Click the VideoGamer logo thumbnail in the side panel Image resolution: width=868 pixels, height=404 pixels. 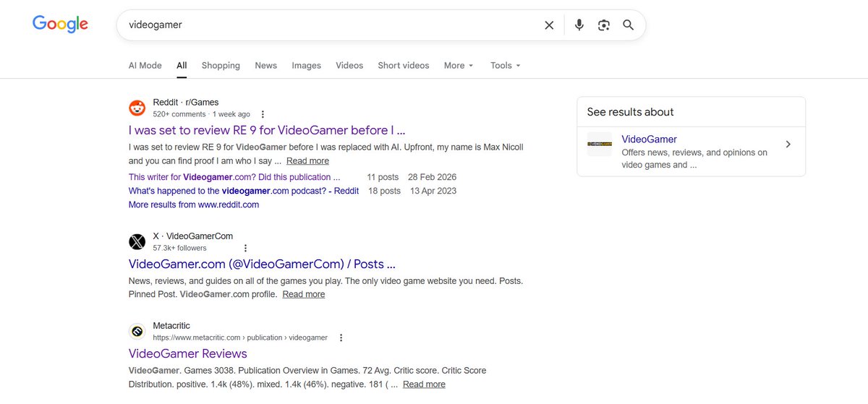point(600,145)
